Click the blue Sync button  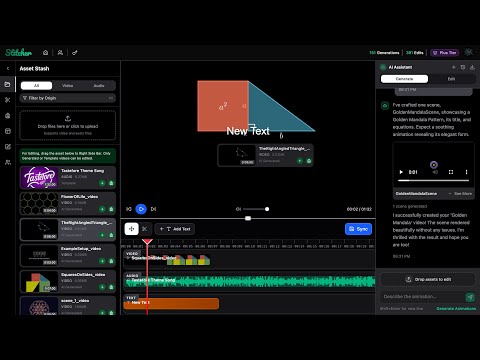point(358,229)
